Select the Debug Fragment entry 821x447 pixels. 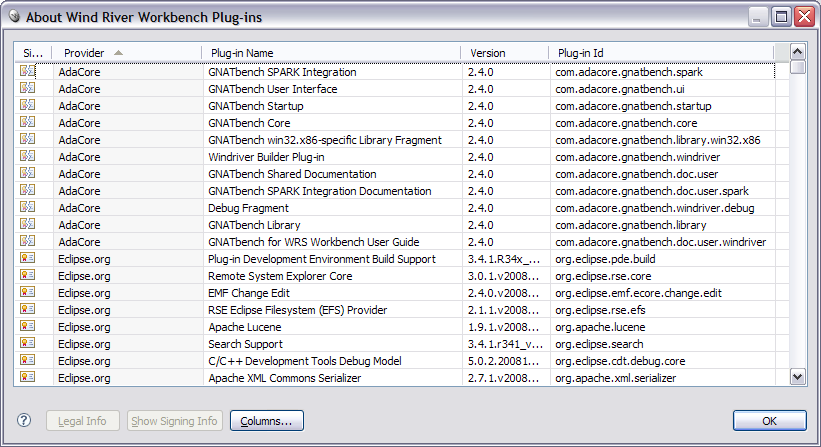(x=248, y=208)
